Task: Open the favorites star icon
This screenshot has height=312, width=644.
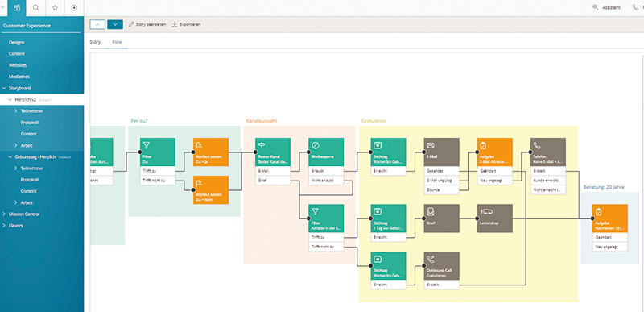Action: coord(55,8)
